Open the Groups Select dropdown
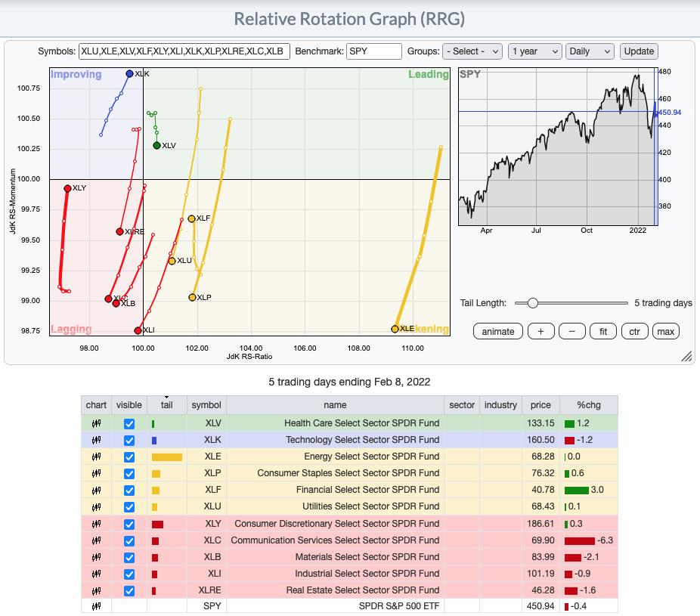The image size is (700, 616). (472, 51)
